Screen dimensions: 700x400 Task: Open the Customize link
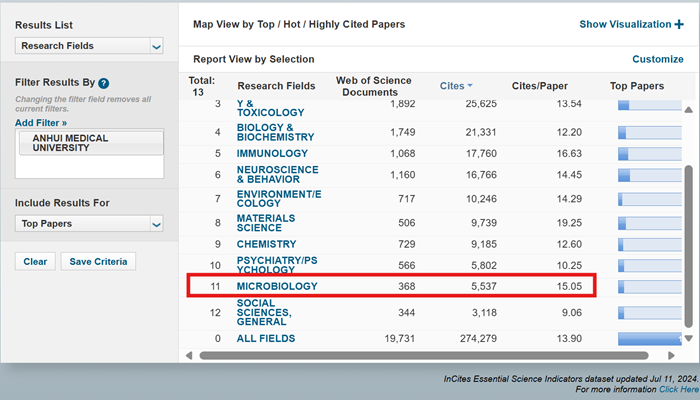(657, 60)
